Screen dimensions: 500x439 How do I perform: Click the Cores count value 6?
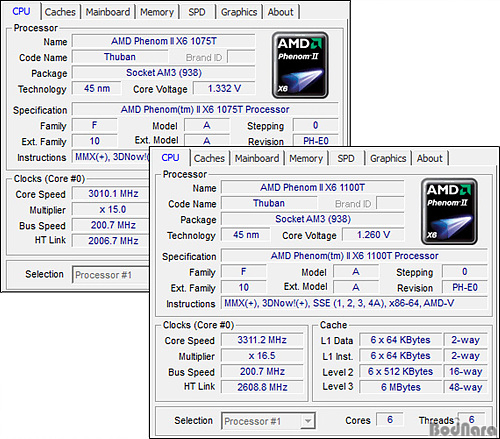point(390,419)
